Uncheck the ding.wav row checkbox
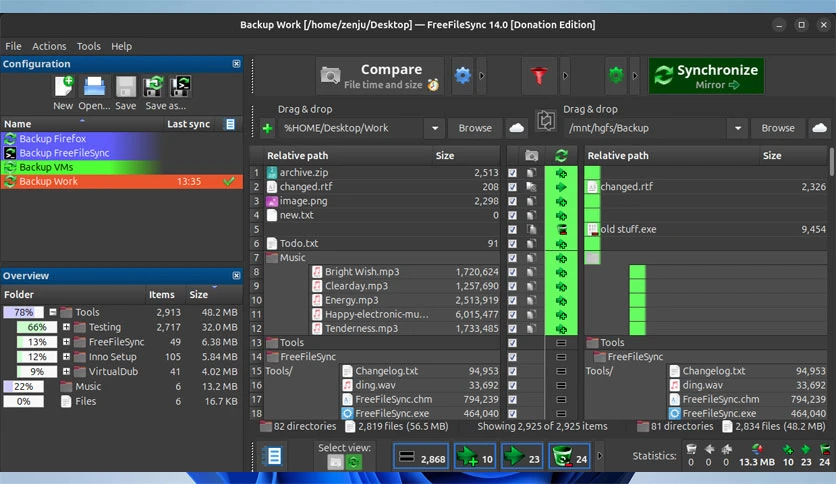 point(512,385)
